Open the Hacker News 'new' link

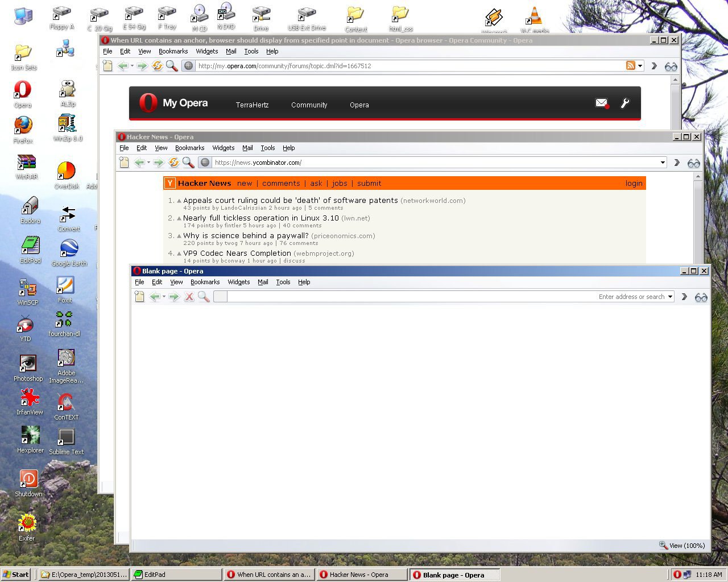pos(245,184)
